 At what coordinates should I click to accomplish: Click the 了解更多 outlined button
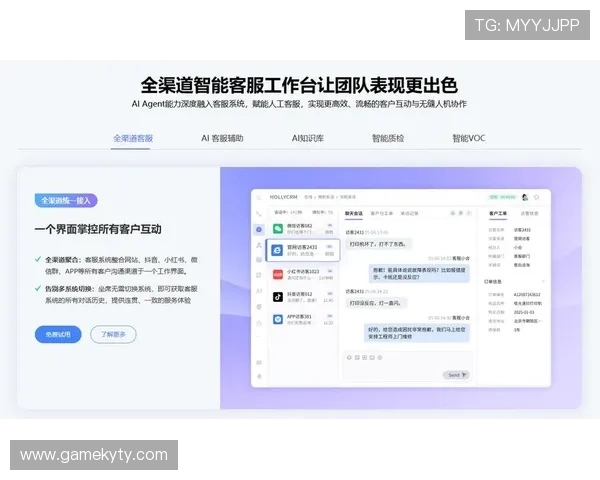tap(113, 335)
